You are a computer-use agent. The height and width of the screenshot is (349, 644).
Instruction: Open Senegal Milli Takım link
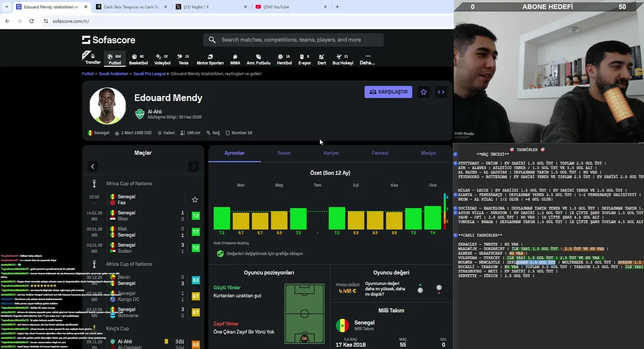point(364,325)
